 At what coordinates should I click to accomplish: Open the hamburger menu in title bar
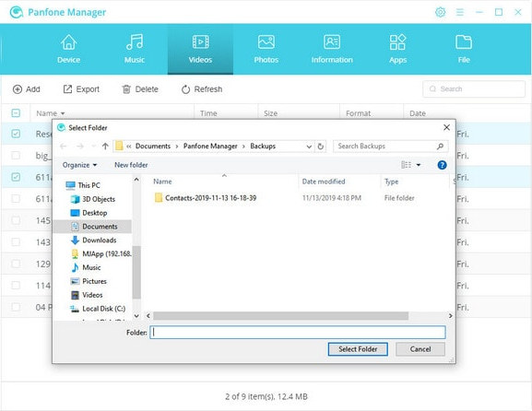coord(460,12)
